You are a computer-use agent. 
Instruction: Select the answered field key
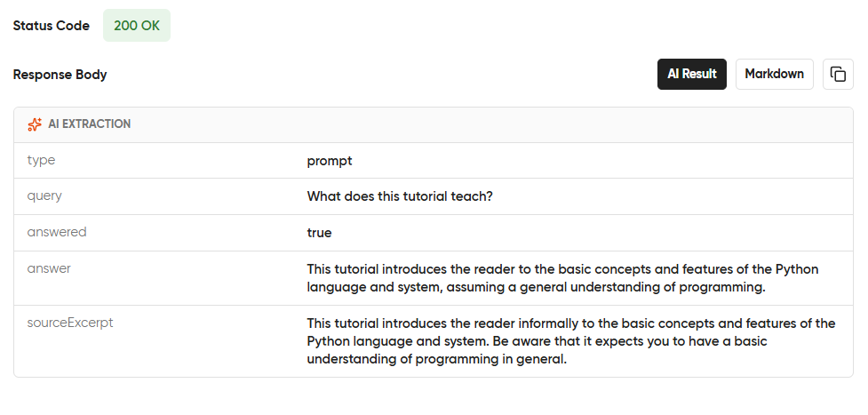coord(57,232)
